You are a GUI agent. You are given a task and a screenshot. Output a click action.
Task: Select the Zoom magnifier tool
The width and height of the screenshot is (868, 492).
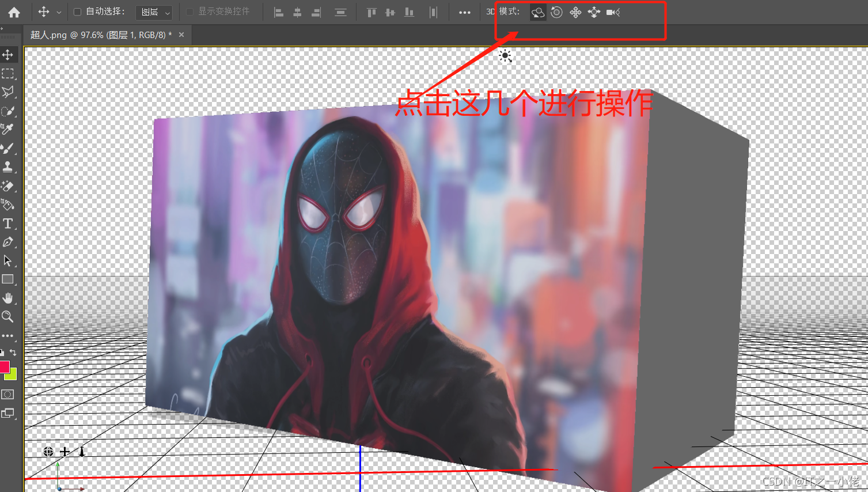(8, 316)
